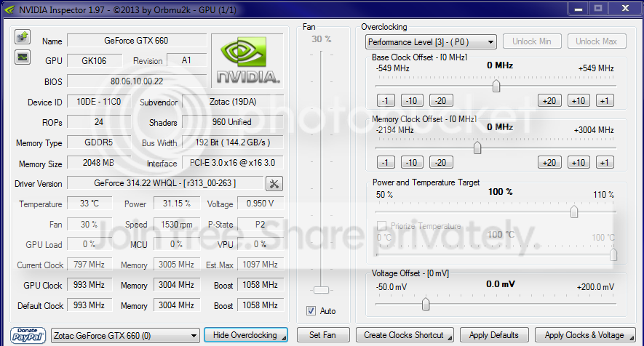Click the Unlock Min button
644x346 pixels.
click(x=531, y=41)
